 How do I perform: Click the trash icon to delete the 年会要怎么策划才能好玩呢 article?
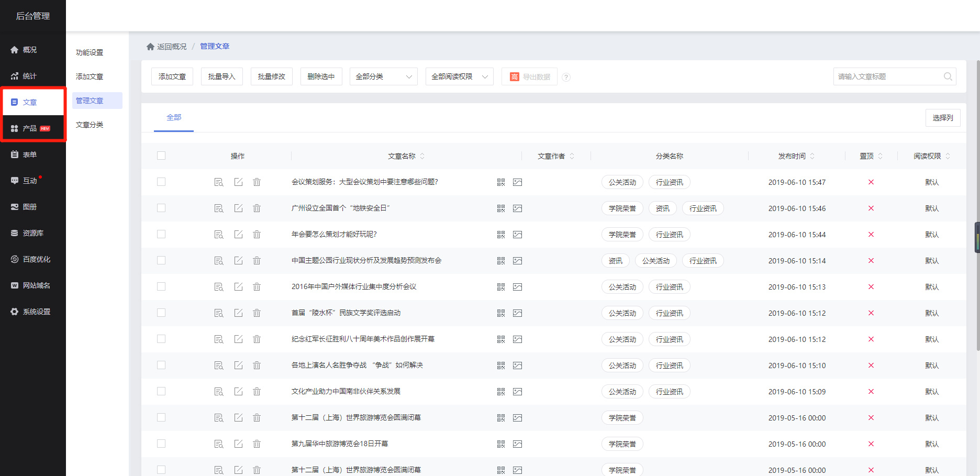tap(257, 234)
